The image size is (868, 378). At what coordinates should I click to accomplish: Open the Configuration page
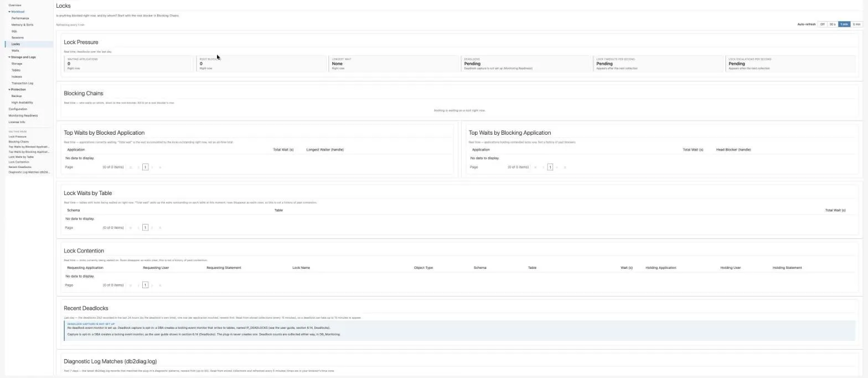18,109
